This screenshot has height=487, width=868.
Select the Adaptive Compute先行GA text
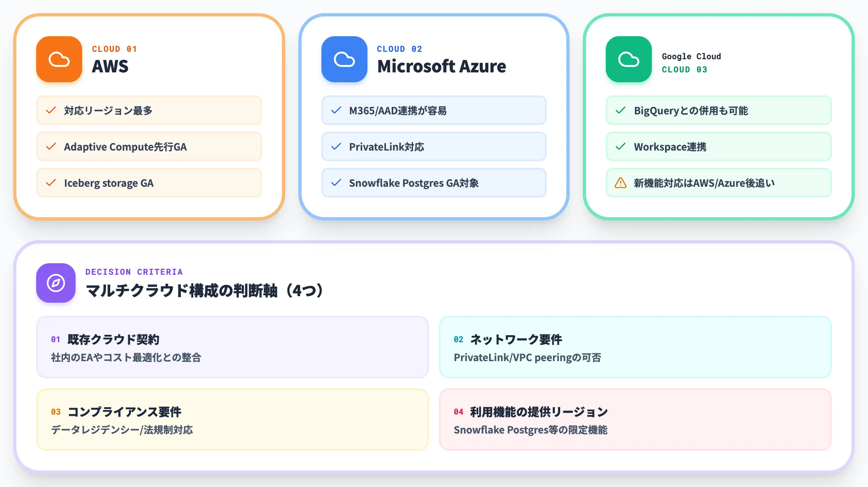pos(125,147)
